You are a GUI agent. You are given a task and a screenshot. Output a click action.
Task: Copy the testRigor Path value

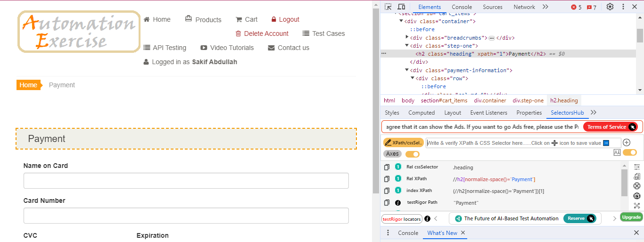pyautogui.click(x=387, y=202)
